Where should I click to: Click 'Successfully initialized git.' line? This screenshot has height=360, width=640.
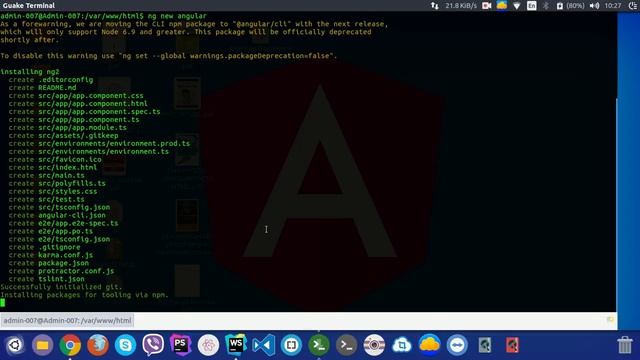click(x=61, y=287)
